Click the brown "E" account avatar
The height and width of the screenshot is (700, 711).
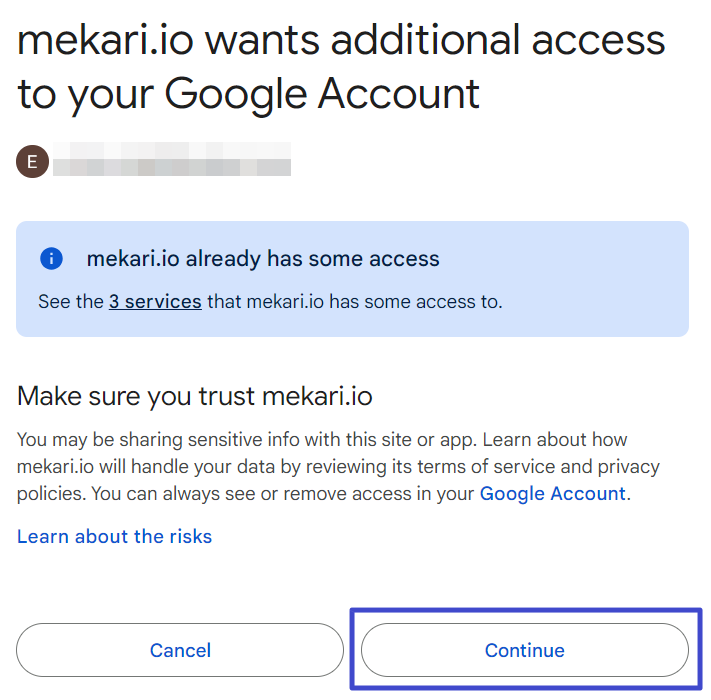coord(32,160)
